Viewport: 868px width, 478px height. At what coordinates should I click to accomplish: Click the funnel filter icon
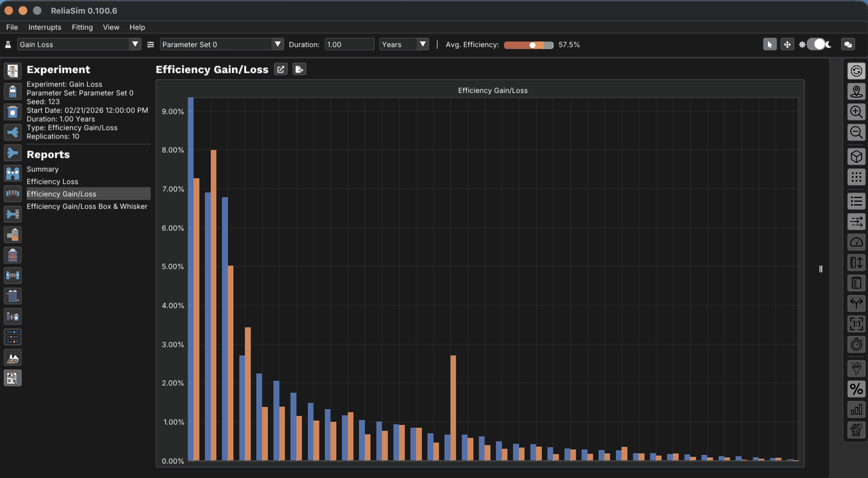[856, 368]
